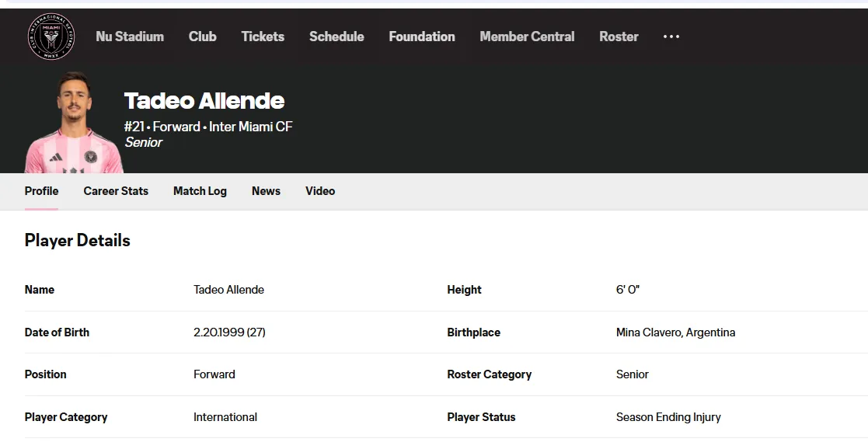Click the 'Player Category' label
Viewport: 868px width, 442px height.
(x=66, y=417)
